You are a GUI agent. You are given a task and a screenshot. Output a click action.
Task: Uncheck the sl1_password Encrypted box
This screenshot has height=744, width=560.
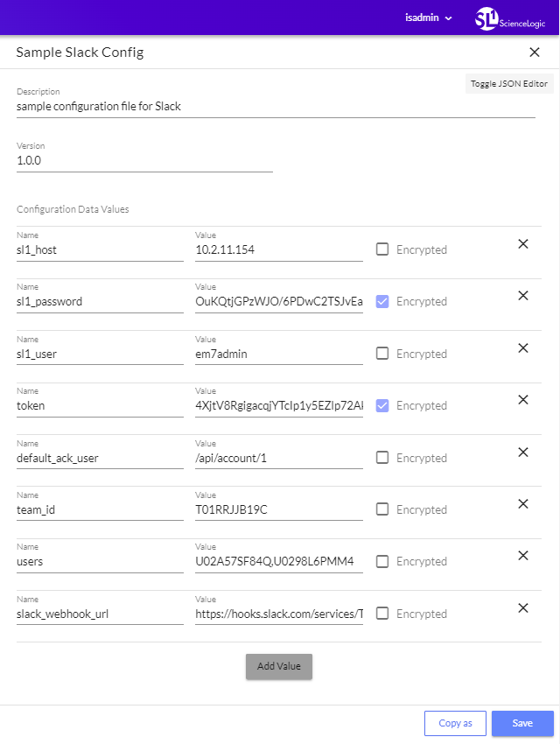coord(381,301)
